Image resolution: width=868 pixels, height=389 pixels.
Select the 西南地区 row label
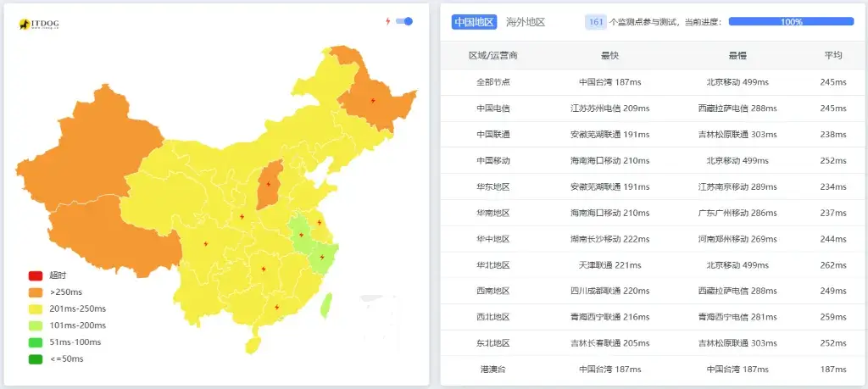[x=493, y=291]
